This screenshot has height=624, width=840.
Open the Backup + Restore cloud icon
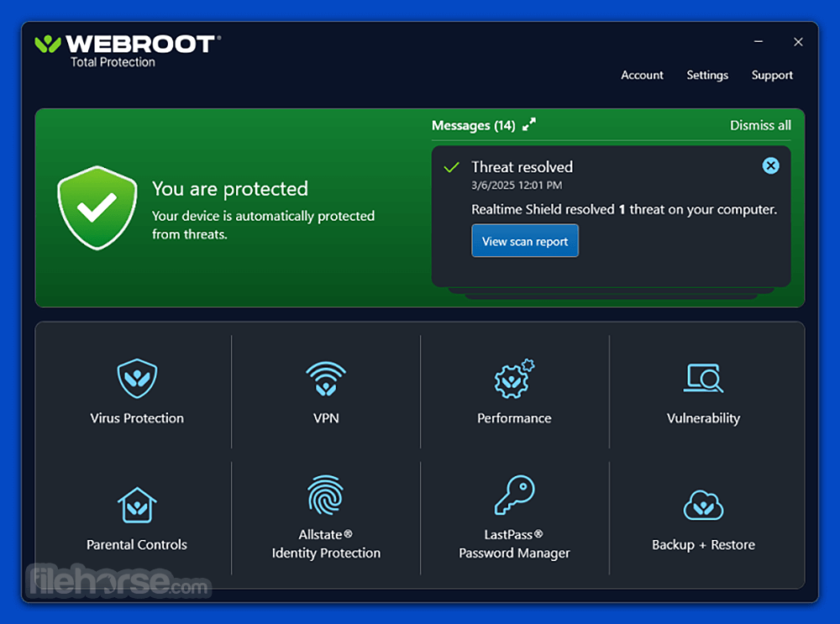[x=703, y=505]
